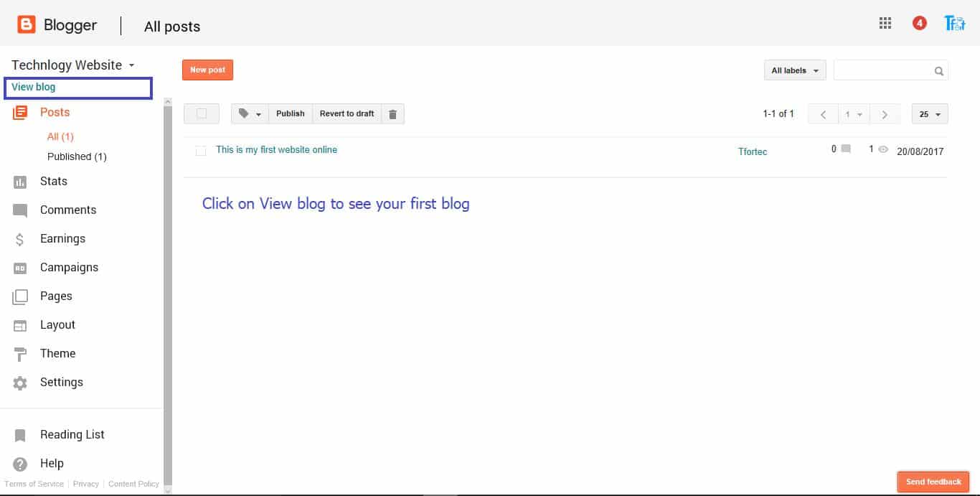Click the New post button
This screenshot has width=980, height=496.
pyautogui.click(x=207, y=70)
